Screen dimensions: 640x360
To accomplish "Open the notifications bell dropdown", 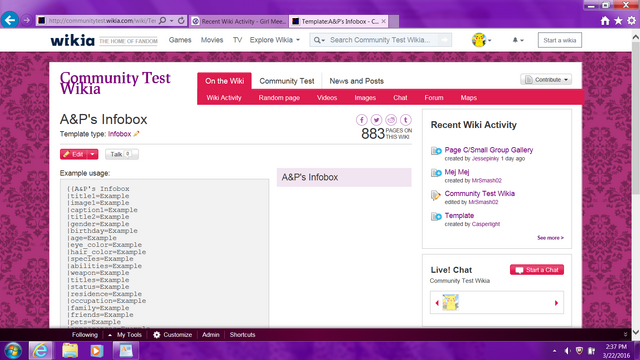I will point(518,40).
